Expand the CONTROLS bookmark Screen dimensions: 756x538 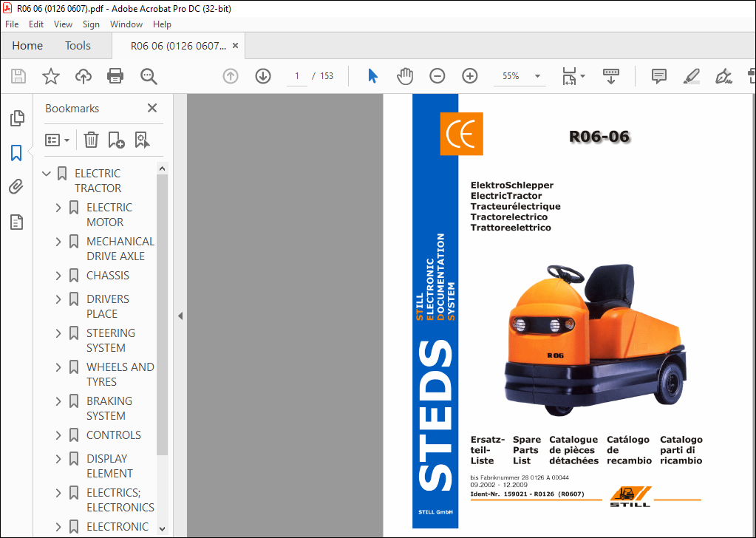[x=58, y=435]
